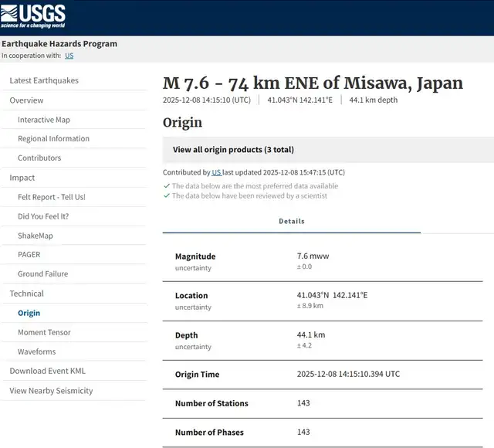Open the Moment Tensor page
Image resolution: width=494 pixels, height=448 pixels.
click(44, 332)
